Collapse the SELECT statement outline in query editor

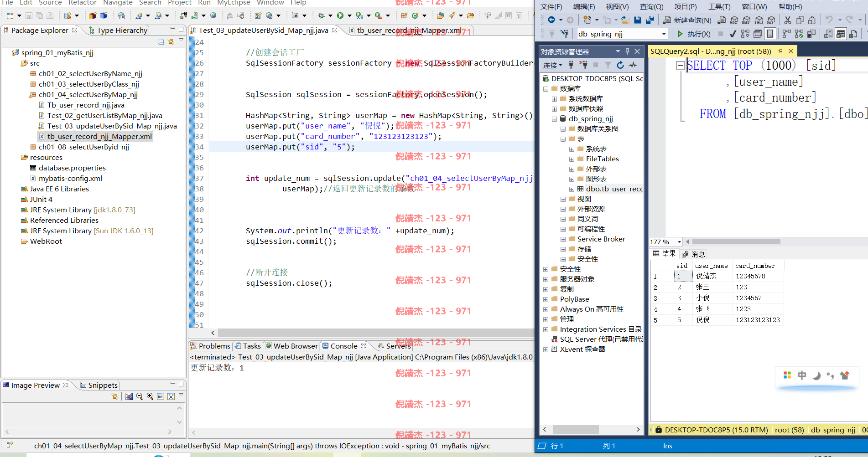point(680,66)
